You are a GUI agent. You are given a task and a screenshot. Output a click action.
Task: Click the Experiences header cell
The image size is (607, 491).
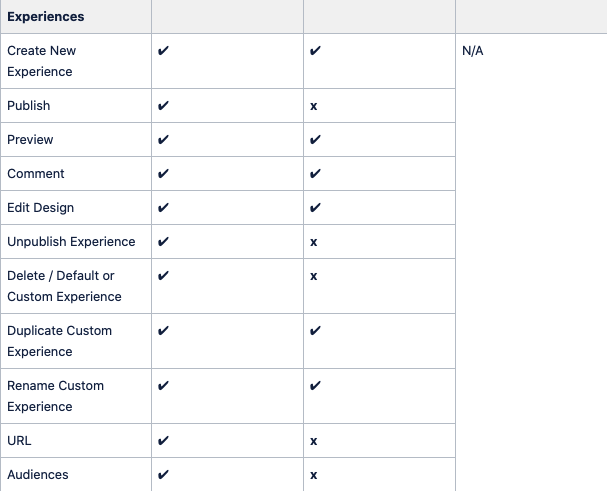click(76, 17)
